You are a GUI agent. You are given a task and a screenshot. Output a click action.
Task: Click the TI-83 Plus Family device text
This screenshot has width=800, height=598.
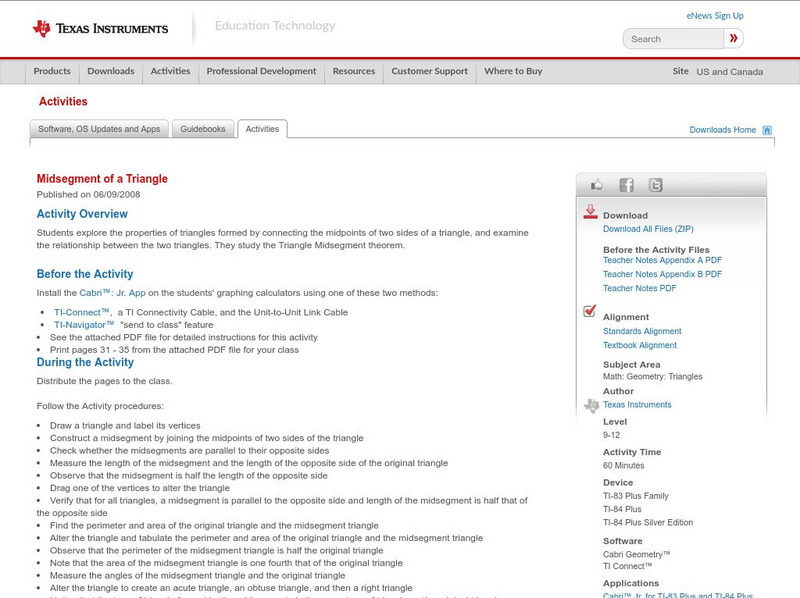[636, 496]
